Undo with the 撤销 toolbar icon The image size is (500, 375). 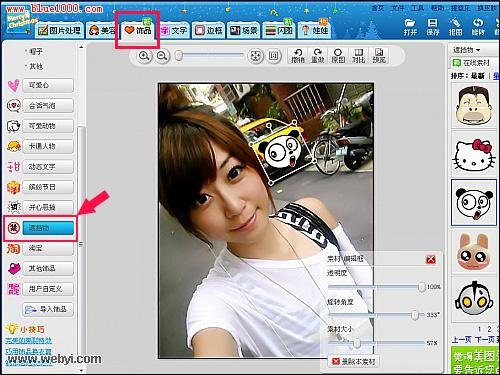pyautogui.click(x=298, y=56)
